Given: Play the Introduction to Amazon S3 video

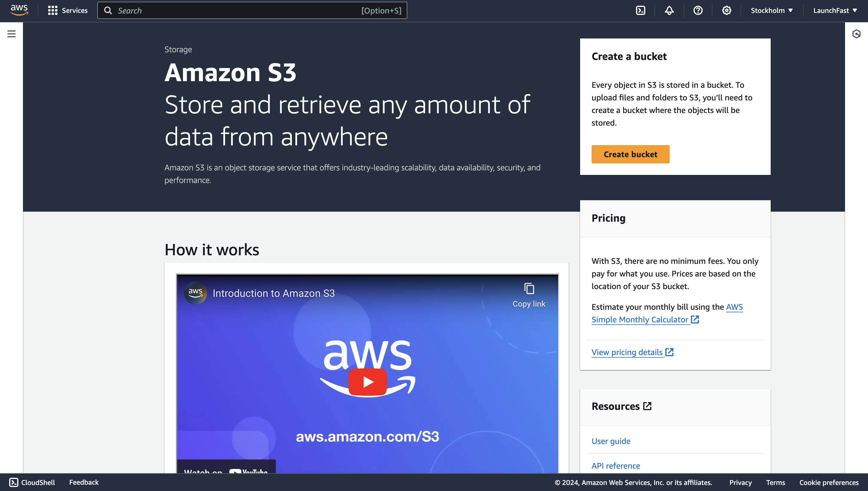Looking at the screenshot, I should (x=367, y=382).
